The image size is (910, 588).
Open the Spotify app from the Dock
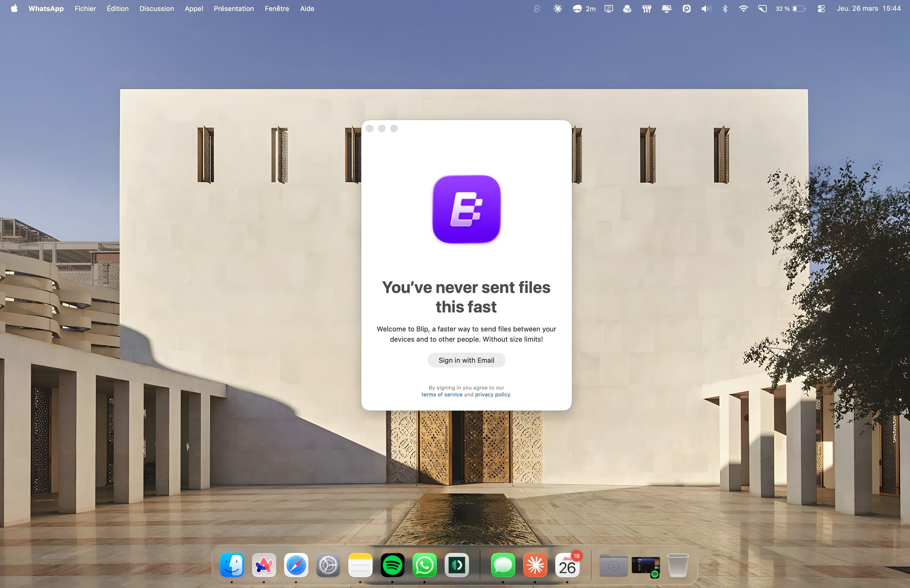pos(392,565)
